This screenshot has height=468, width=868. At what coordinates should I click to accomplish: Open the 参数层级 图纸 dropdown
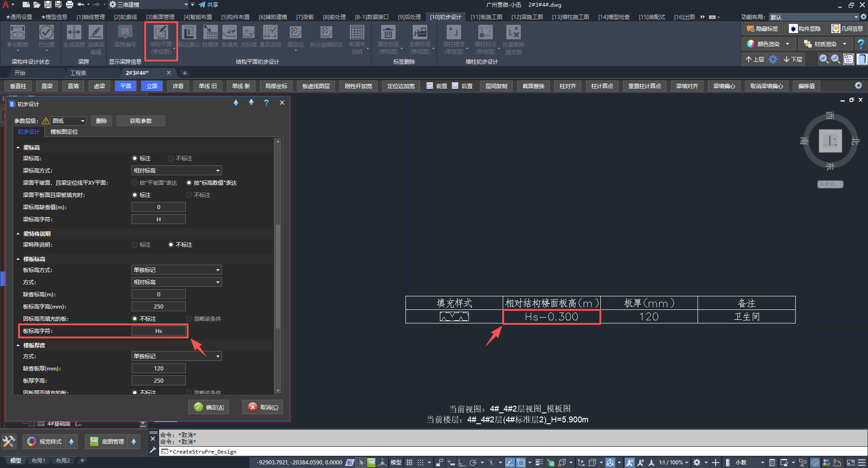(69, 121)
